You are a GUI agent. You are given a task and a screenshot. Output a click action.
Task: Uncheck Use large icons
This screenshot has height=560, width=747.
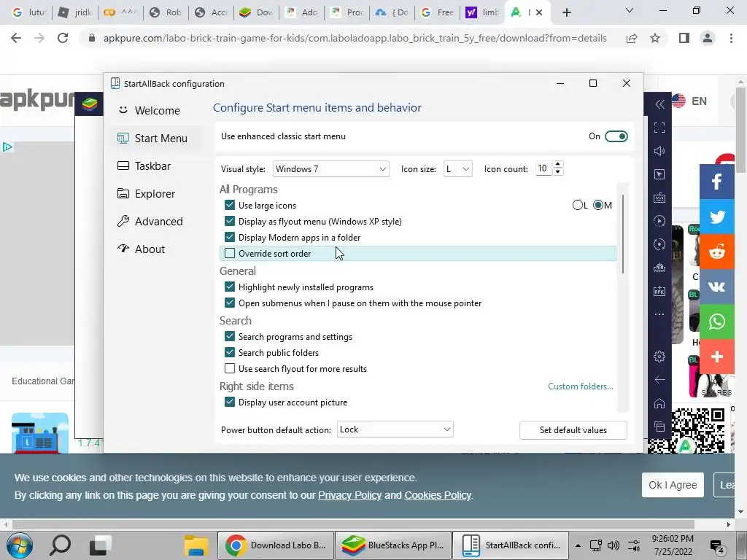tap(230, 205)
